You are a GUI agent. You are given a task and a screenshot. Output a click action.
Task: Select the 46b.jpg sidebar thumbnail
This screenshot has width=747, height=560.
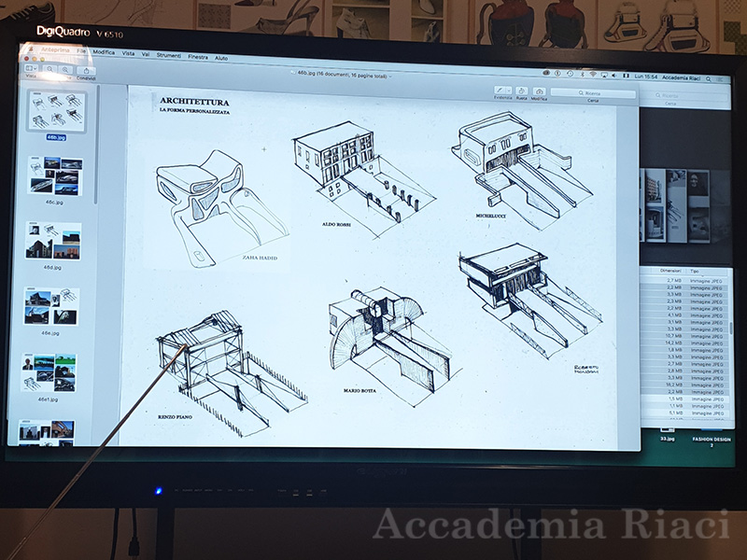pyautogui.click(x=57, y=111)
